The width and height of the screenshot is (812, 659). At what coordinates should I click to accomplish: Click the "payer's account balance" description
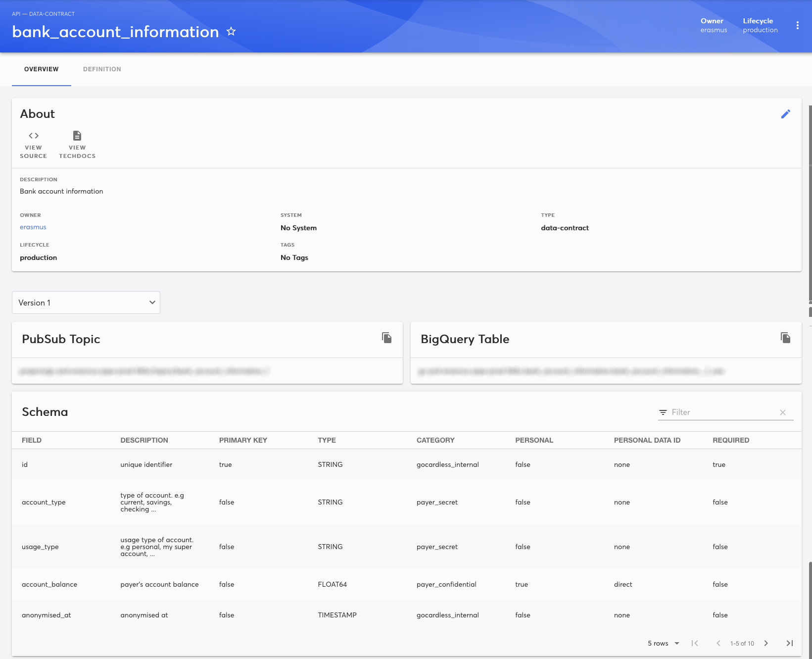[160, 584]
